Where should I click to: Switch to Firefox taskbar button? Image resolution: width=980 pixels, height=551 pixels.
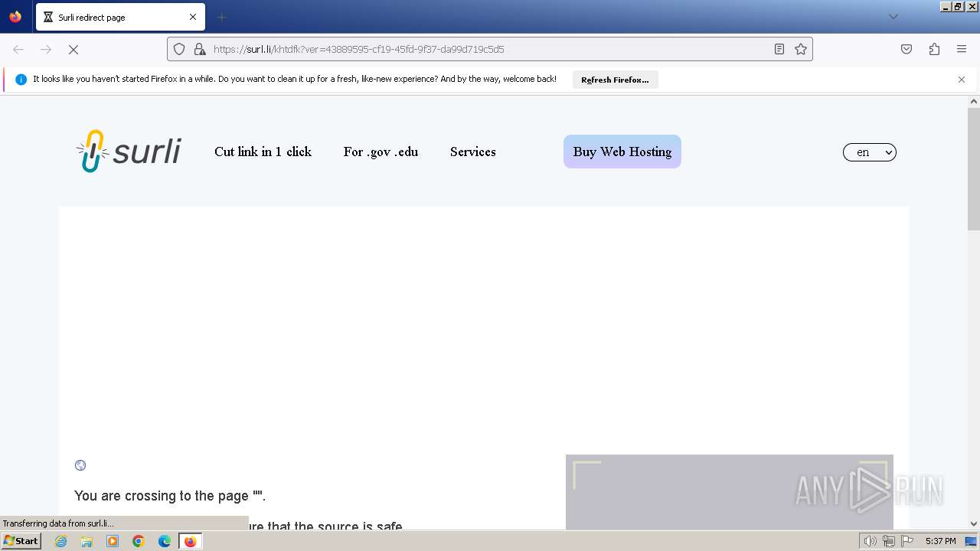point(190,541)
